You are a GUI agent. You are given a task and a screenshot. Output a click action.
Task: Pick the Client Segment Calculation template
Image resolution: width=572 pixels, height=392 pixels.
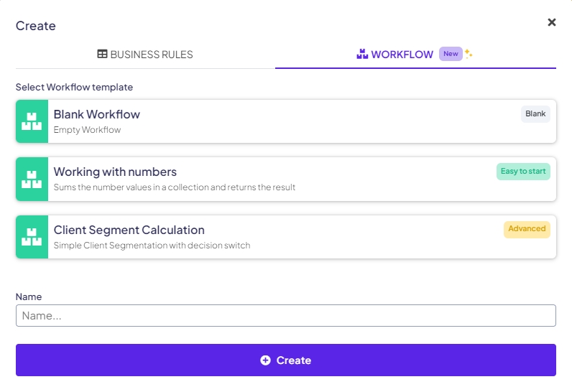[129, 230]
